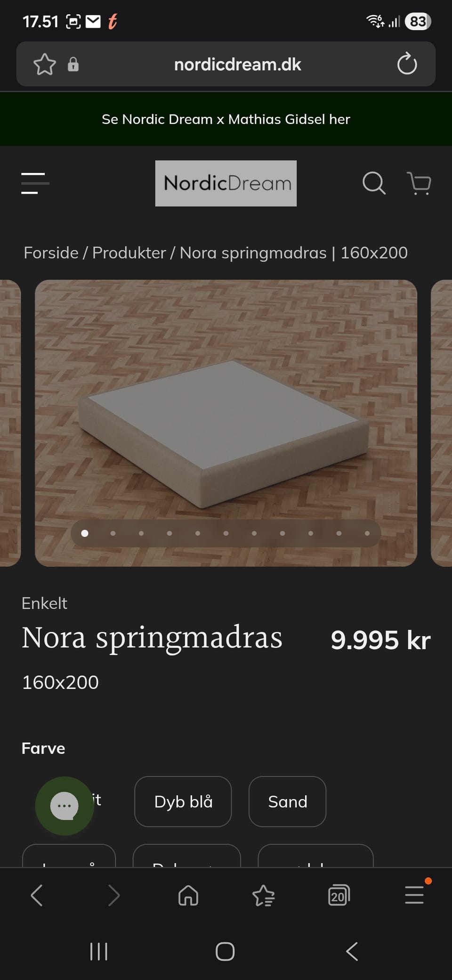The image size is (452, 980).
Task: Tap the Mathias Gidsel announcement banner
Action: click(226, 119)
